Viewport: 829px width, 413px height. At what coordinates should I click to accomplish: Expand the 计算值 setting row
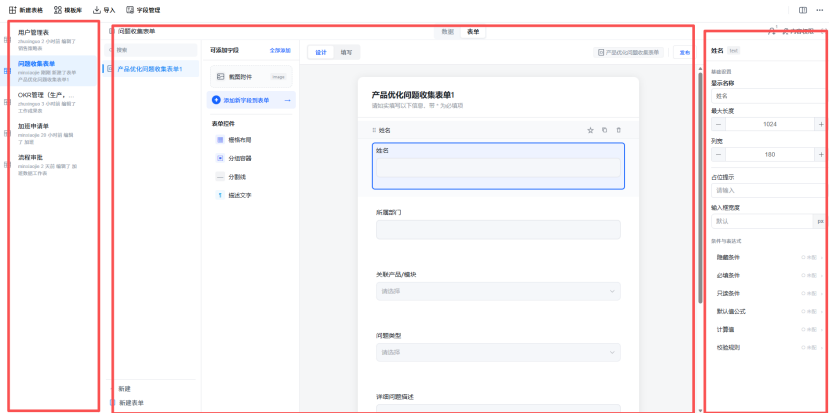(769, 329)
